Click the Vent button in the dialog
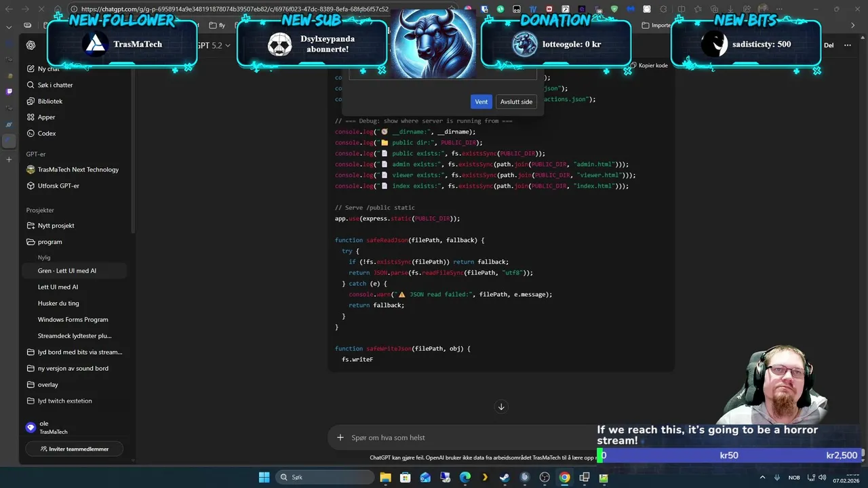The height and width of the screenshot is (488, 868). [x=481, y=102]
